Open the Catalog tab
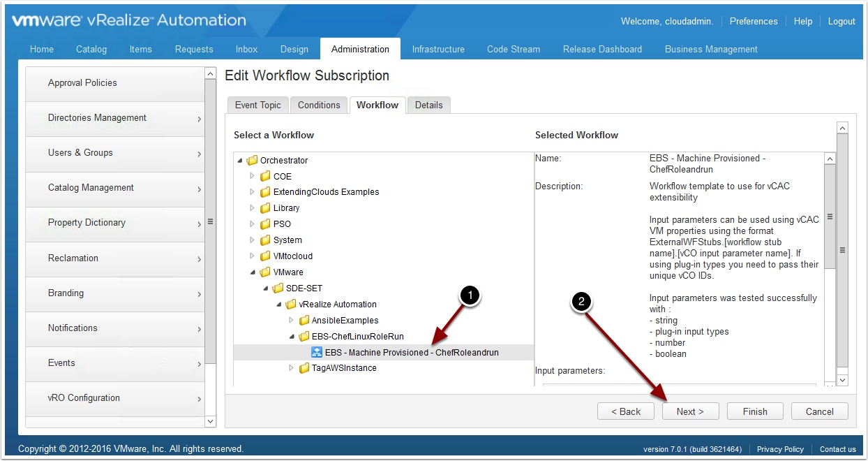The image size is (868, 461). [91, 50]
